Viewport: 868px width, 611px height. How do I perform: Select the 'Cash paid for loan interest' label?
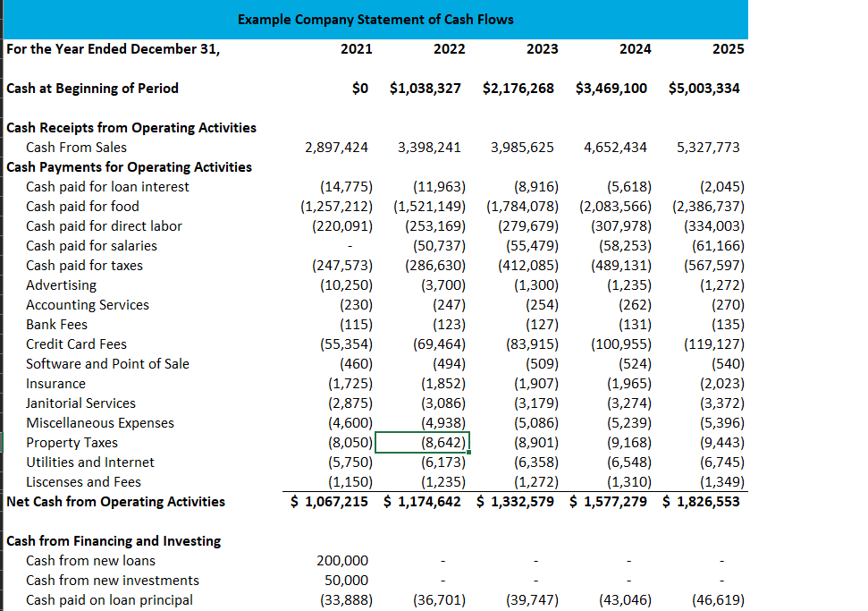click(107, 187)
